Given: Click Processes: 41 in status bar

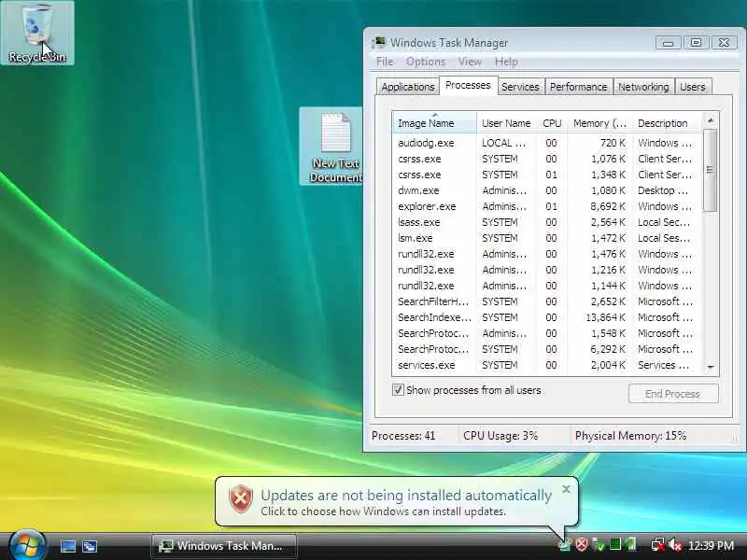Looking at the screenshot, I should (x=403, y=436).
